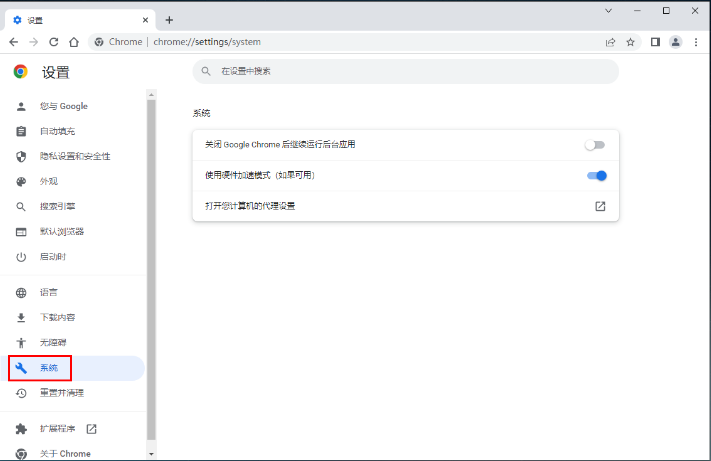
Task: Click the shield icon for privacy settings
Action: coord(21,156)
